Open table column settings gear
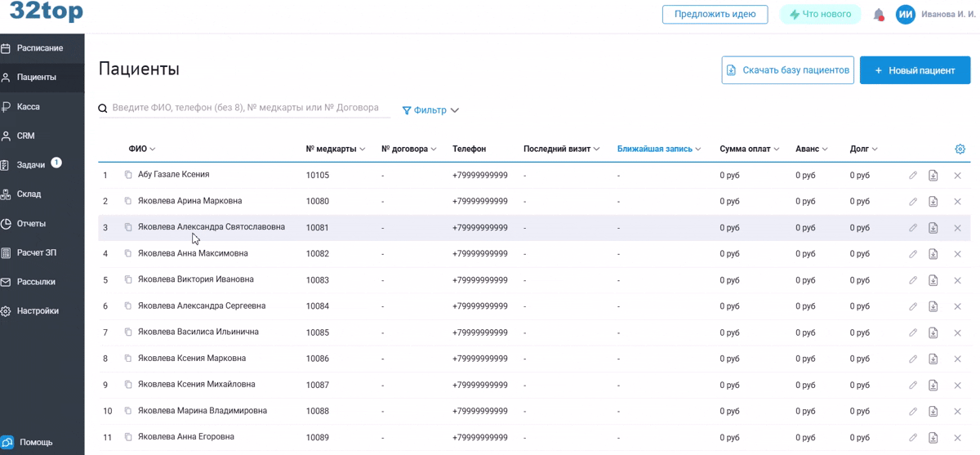 [x=960, y=149]
